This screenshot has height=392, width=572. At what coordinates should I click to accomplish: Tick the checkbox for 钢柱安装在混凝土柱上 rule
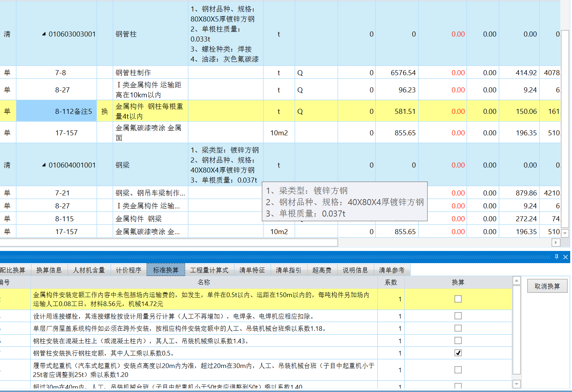[458, 340]
